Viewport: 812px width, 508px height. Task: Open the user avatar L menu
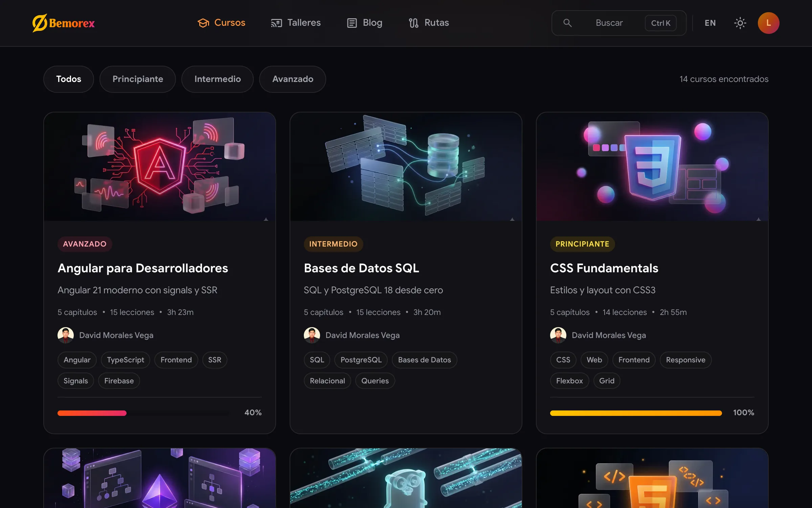768,23
